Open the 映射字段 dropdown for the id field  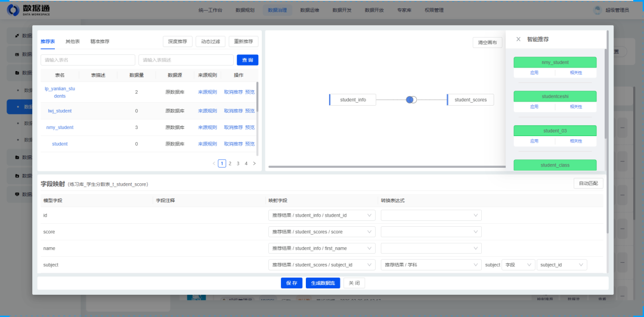(321, 216)
